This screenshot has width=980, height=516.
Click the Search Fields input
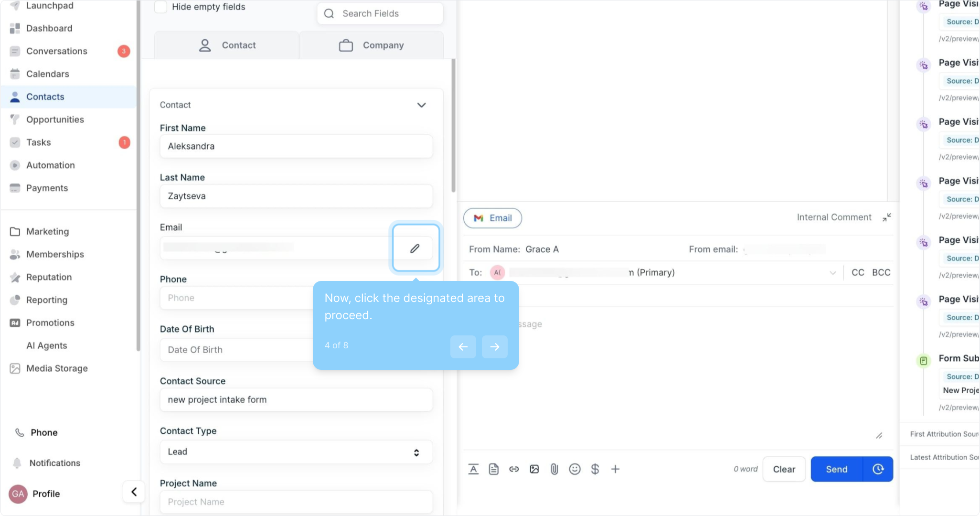[380, 13]
